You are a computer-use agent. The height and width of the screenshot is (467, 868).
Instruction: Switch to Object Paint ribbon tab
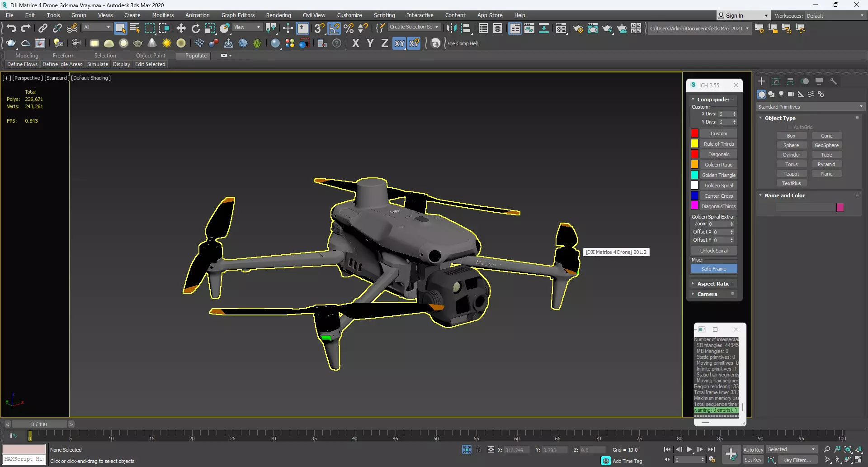click(151, 56)
